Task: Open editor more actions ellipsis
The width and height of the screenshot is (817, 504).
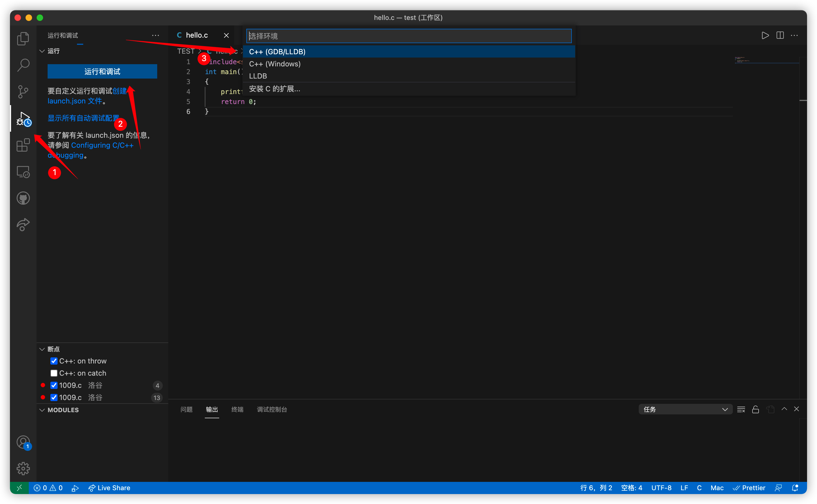Action: 794,35
